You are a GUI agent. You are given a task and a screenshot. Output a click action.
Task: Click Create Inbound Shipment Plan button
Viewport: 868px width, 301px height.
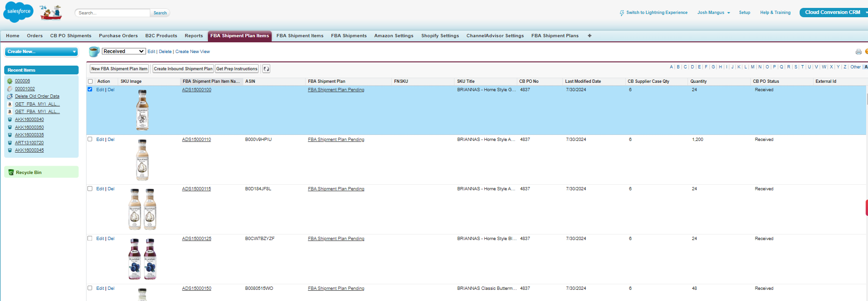coord(183,69)
